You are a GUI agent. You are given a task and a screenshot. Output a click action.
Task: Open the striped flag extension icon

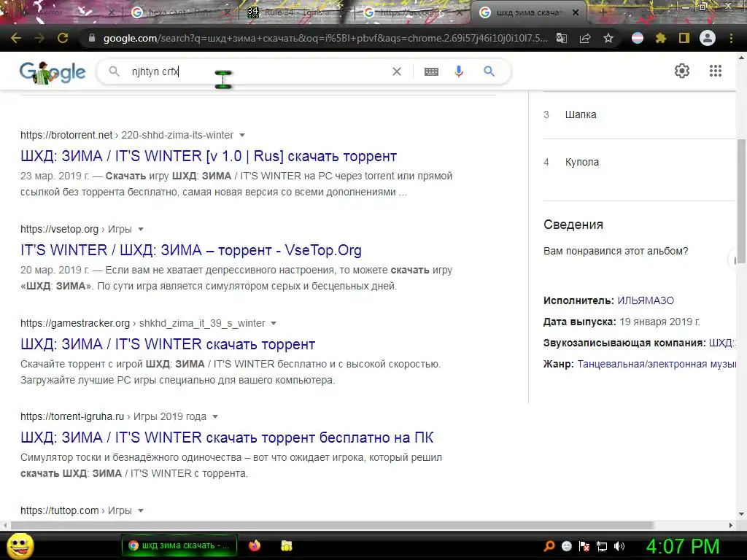coord(637,38)
